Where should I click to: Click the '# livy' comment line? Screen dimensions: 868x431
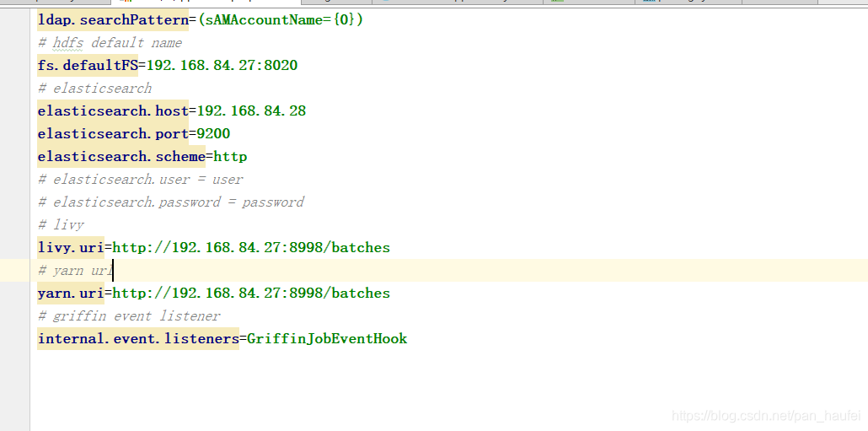[61, 225]
